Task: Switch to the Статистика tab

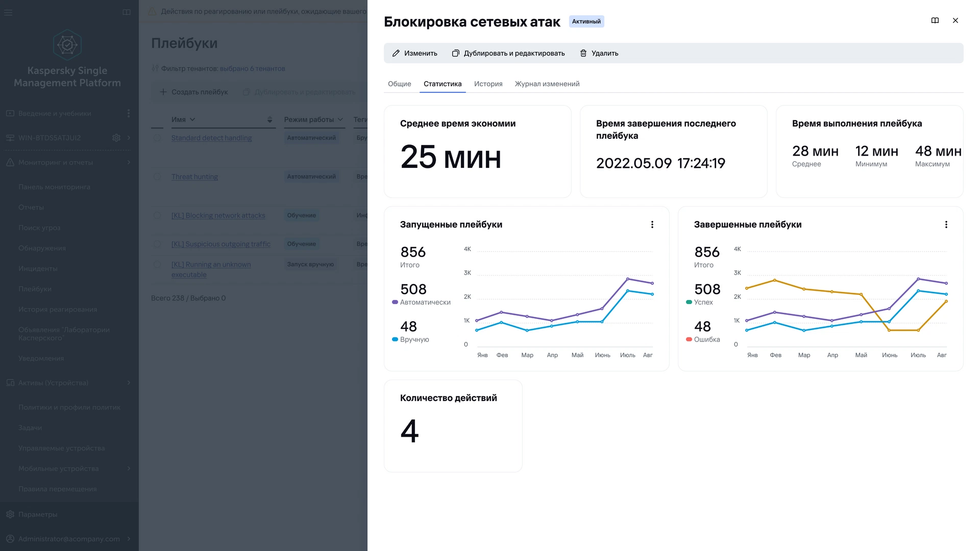Action: click(x=443, y=84)
